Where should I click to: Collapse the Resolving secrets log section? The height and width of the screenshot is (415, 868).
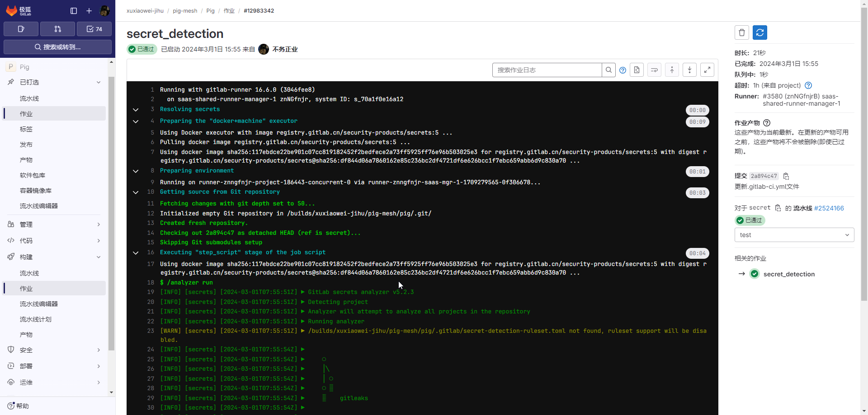click(x=136, y=110)
